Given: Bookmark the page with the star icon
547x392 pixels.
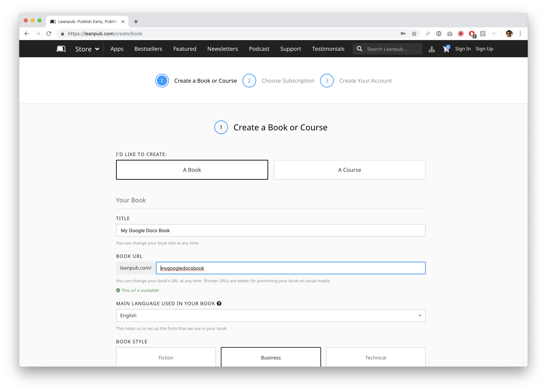Looking at the screenshot, I should (414, 34).
